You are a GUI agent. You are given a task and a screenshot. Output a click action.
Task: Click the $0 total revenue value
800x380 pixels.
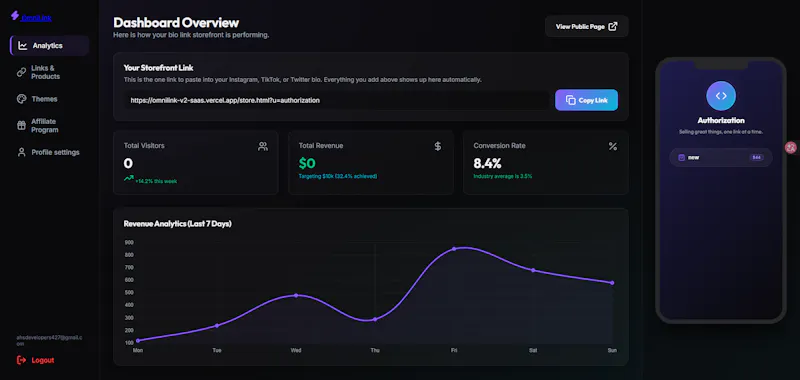(x=307, y=163)
